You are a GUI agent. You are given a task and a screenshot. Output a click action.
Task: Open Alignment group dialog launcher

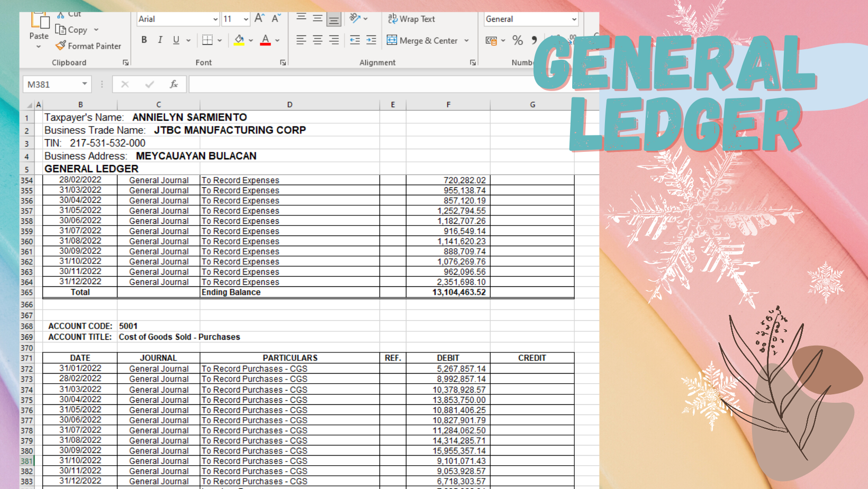(x=473, y=62)
